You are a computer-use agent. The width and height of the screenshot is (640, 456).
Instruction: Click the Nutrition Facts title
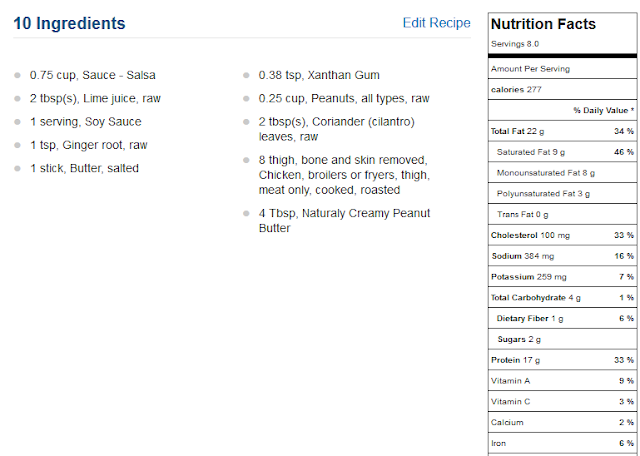(x=543, y=24)
